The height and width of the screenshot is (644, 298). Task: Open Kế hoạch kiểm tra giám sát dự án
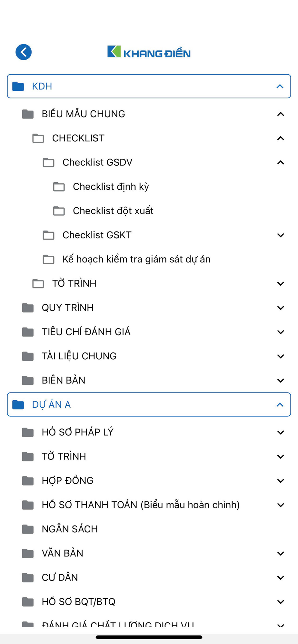click(136, 259)
